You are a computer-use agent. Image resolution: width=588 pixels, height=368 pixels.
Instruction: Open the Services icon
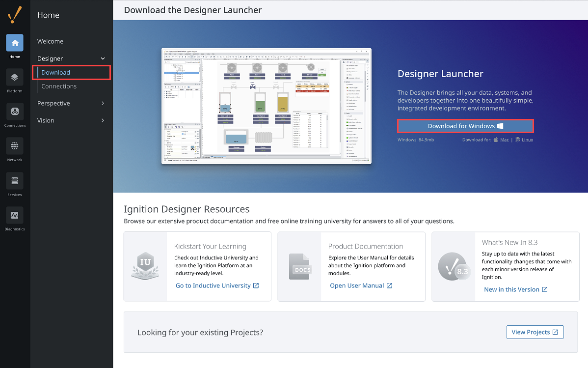pos(15,181)
